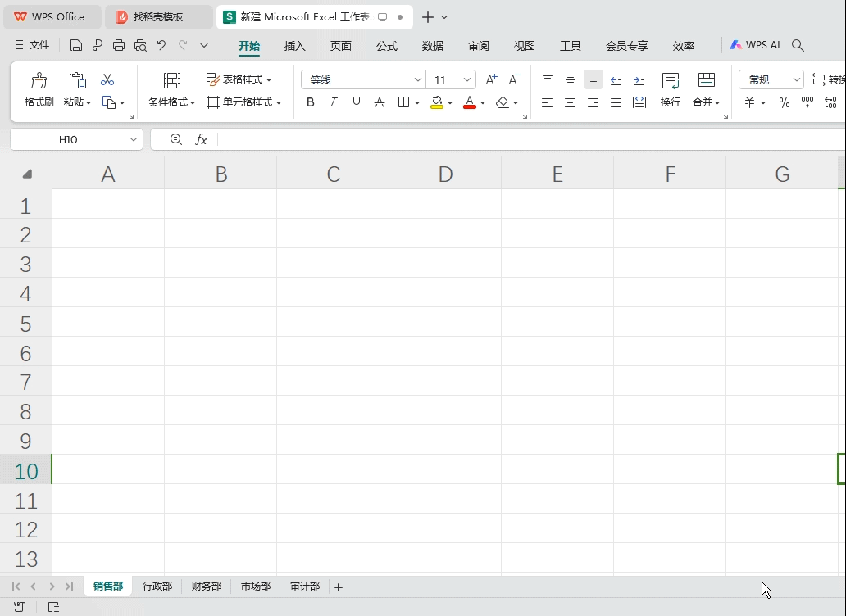Toggle bottom vertical alignment
846x616 pixels.
pos(593,79)
